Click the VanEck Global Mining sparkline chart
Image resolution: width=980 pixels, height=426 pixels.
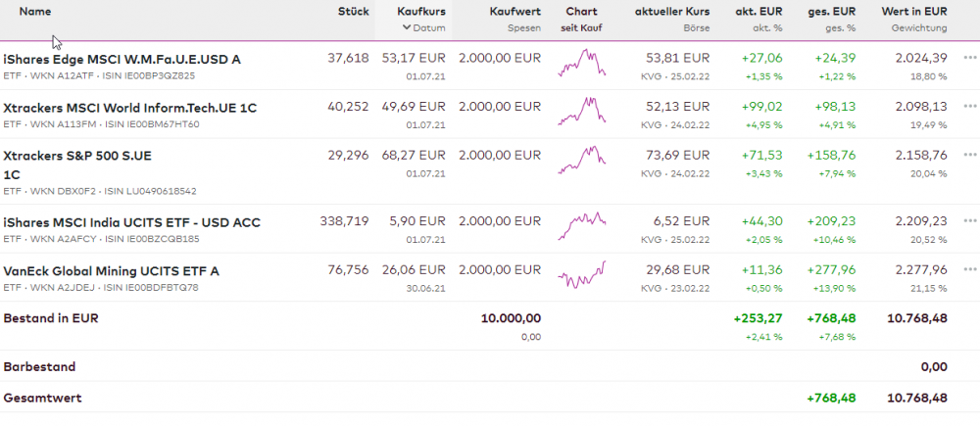coord(582,274)
